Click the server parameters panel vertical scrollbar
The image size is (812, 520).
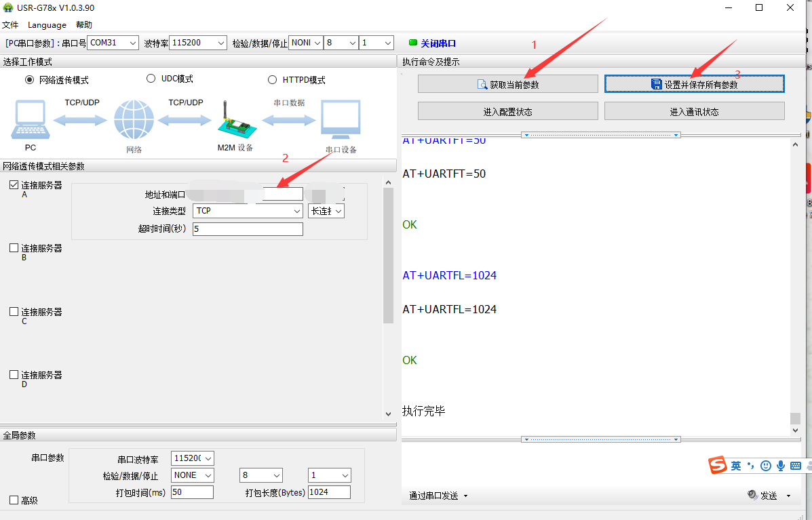[388, 258]
